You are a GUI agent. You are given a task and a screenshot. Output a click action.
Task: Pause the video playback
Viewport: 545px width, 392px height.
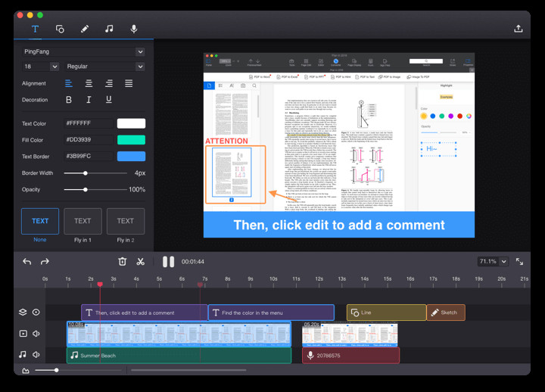click(x=169, y=262)
